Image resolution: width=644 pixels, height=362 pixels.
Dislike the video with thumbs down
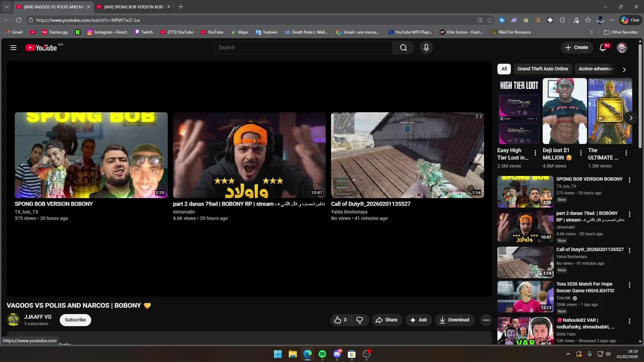coord(360,320)
